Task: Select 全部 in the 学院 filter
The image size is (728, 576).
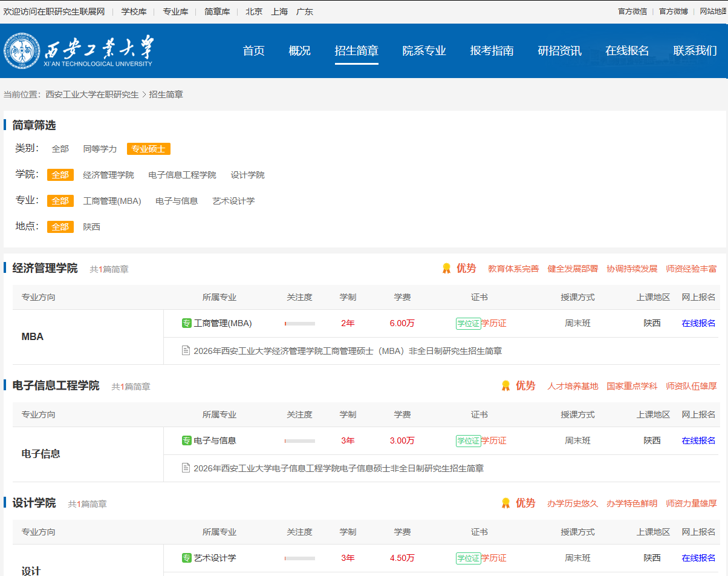Action: (x=60, y=175)
